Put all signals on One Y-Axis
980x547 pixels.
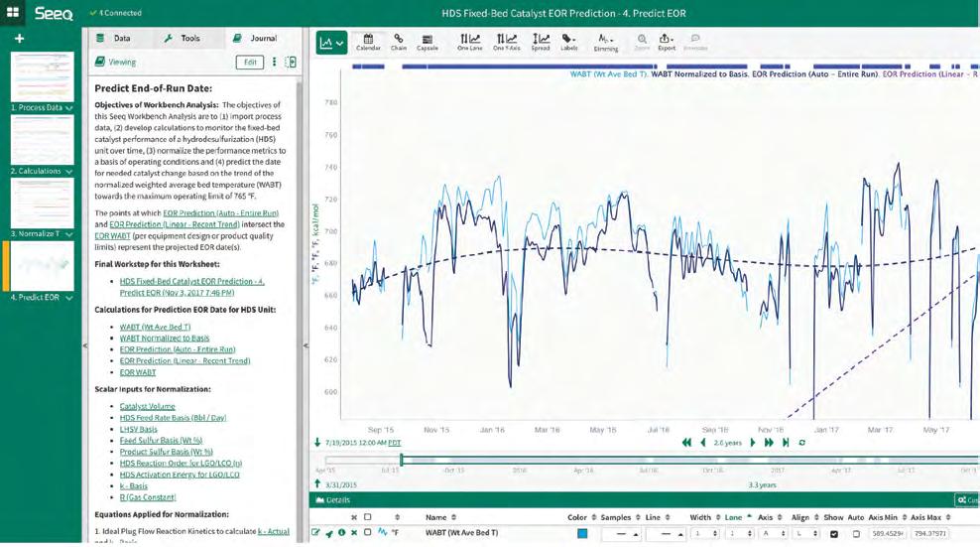point(506,42)
